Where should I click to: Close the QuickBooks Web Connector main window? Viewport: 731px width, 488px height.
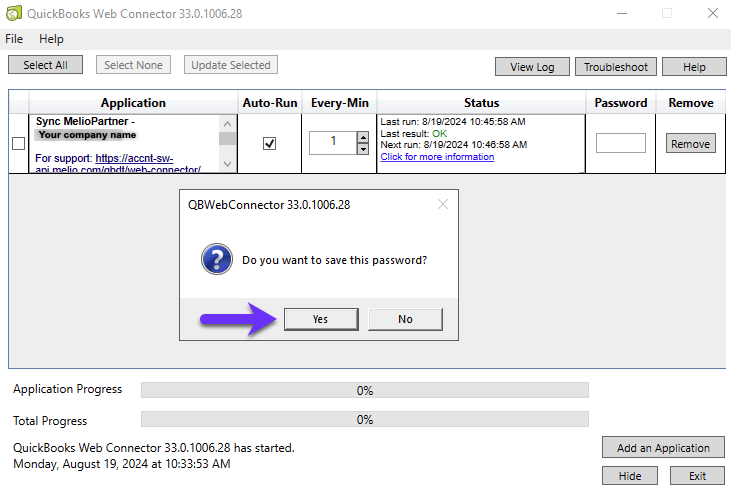click(713, 13)
